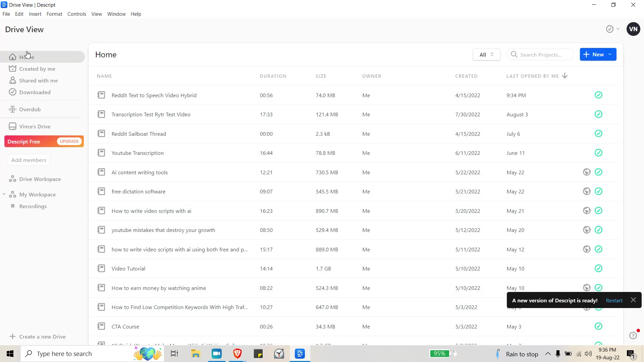Open How to earn money by watching anime
The image size is (644, 362).
(x=159, y=288)
